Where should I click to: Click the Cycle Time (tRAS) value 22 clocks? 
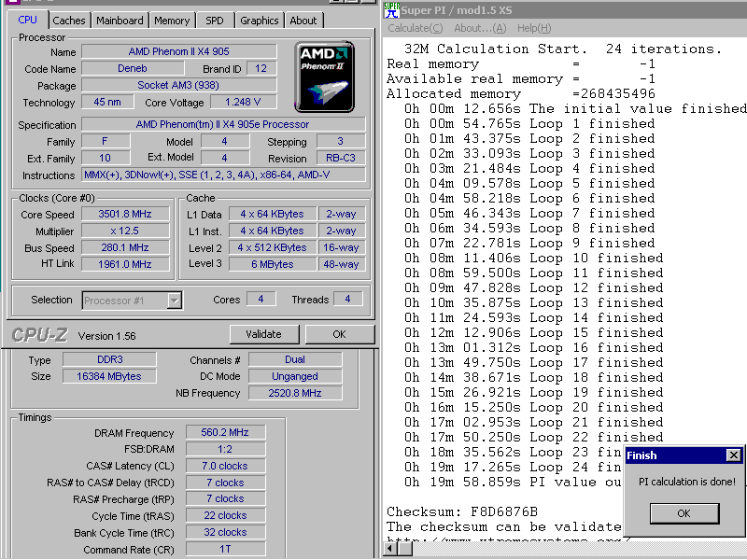225,516
